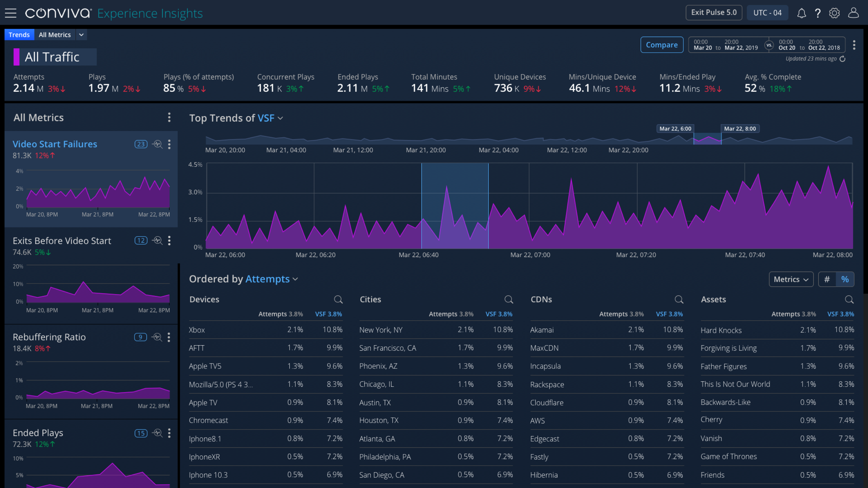
Task: Select the Hard Knocks asset row
Action: pos(777,330)
